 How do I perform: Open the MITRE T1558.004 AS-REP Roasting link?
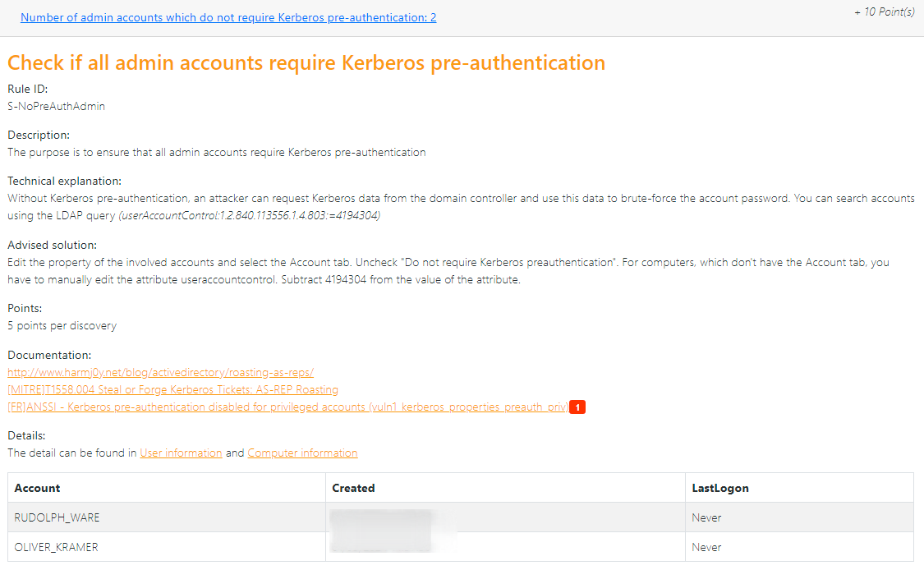[x=172, y=389]
